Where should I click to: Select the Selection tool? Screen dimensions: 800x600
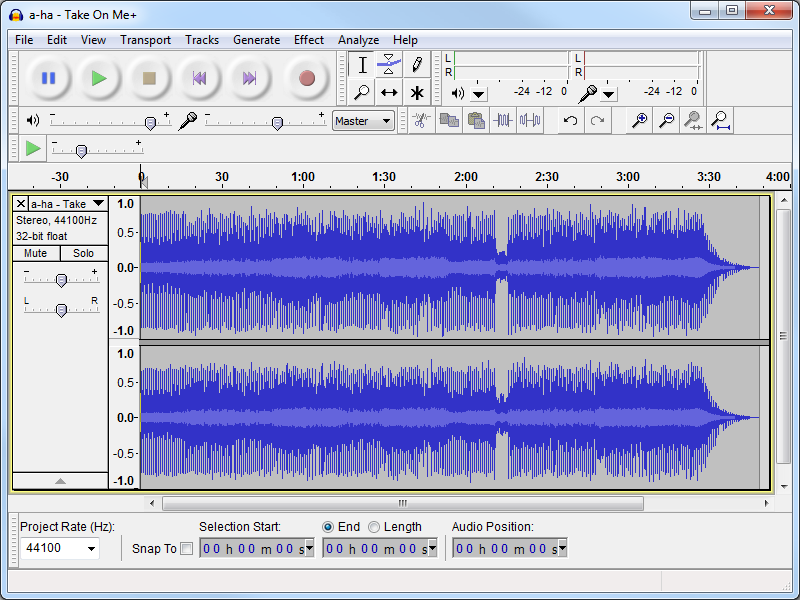(x=362, y=63)
